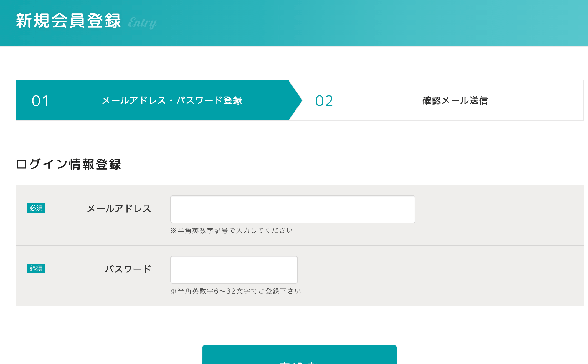Select step 01 メールアドレス・パスワード登録 tab
The width and height of the screenshot is (588, 364).
pyautogui.click(x=172, y=100)
